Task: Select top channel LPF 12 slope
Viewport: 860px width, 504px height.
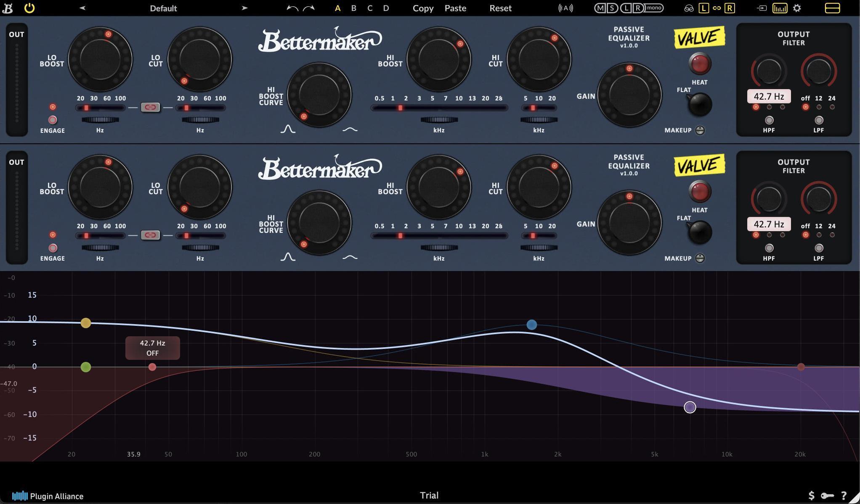Action: (819, 107)
